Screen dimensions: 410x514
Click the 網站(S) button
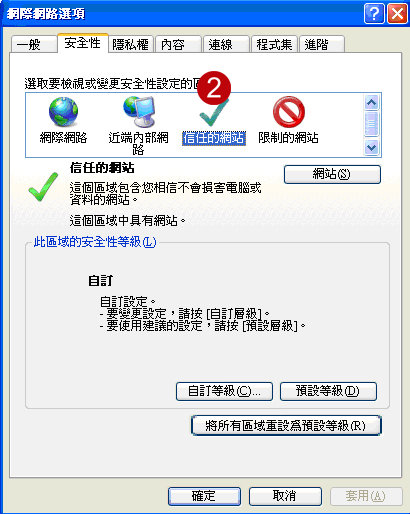(x=332, y=174)
